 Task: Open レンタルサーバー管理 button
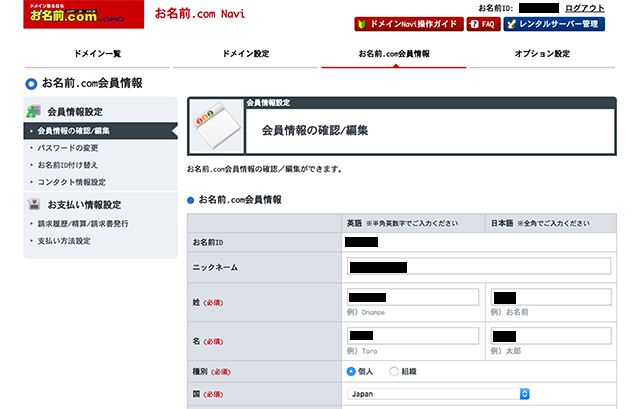tap(554, 24)
